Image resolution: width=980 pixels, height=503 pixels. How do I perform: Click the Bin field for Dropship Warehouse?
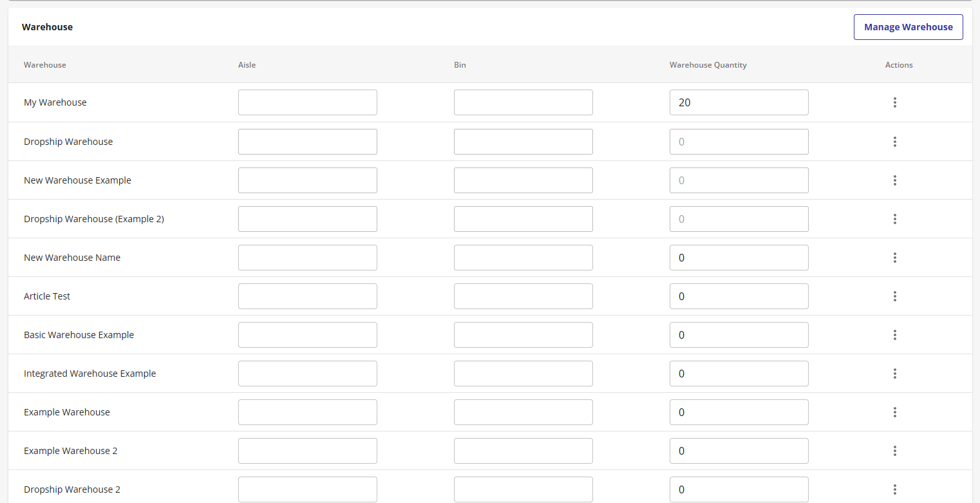pyautogui.click(x=523, y=141)
